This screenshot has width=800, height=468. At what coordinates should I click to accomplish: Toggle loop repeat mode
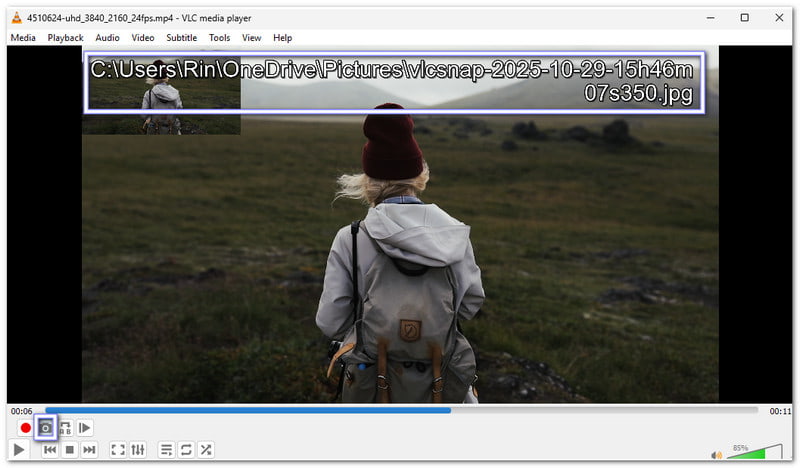click(x=186, y=450)
